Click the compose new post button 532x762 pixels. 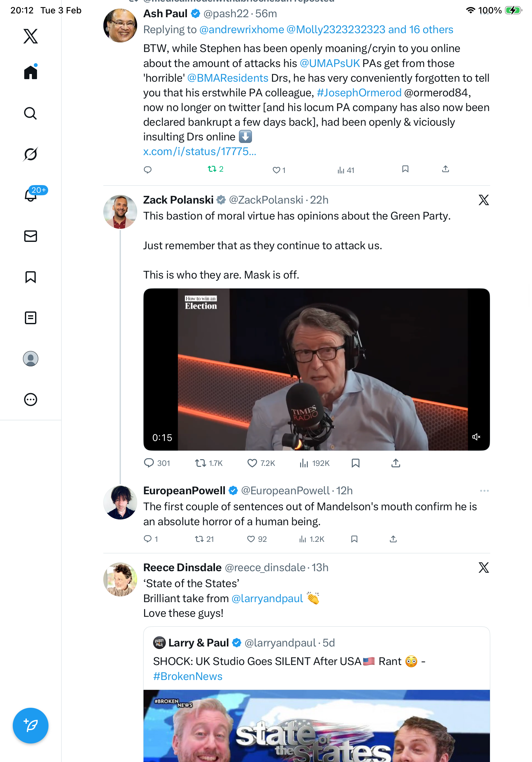point(31,726)
